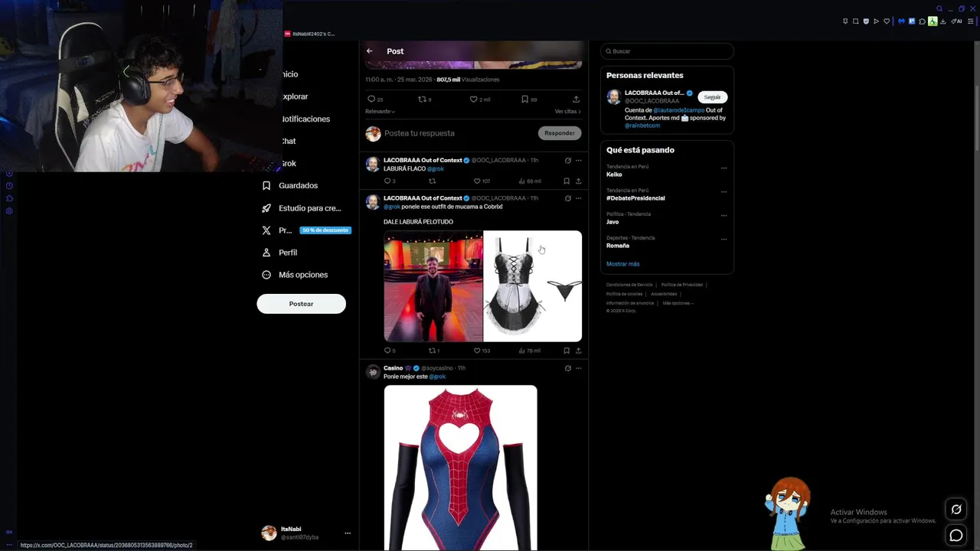Open Casino's profile name

pos(393,368)
